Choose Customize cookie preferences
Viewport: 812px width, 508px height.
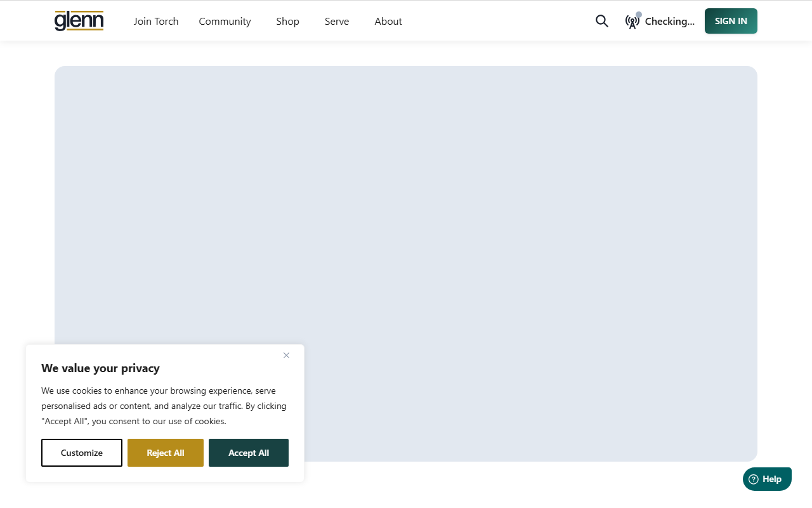(x=82, y=453)
